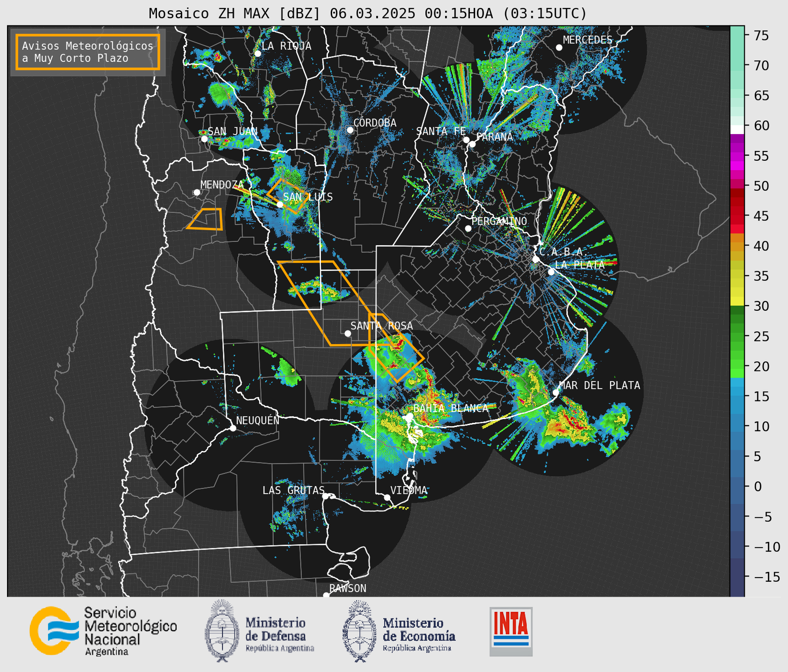Click the BAHIA BLANCA label text
The width and height of the screenshot is (788, 672).
[x=451, y=408]
